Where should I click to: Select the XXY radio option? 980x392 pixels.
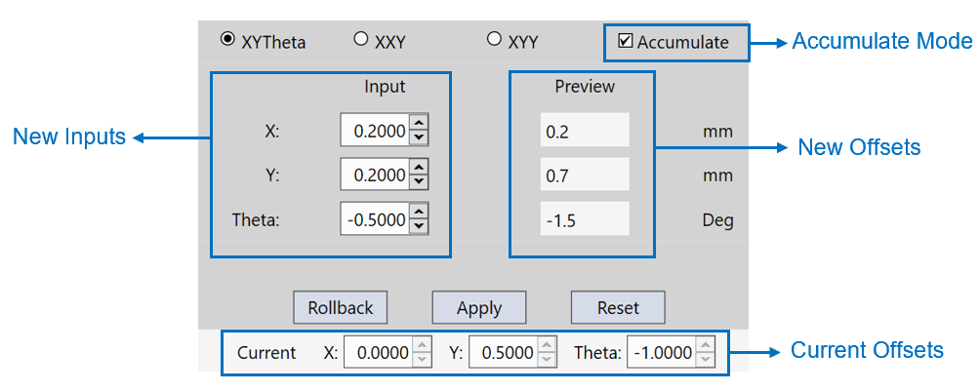tap(361, 40)
